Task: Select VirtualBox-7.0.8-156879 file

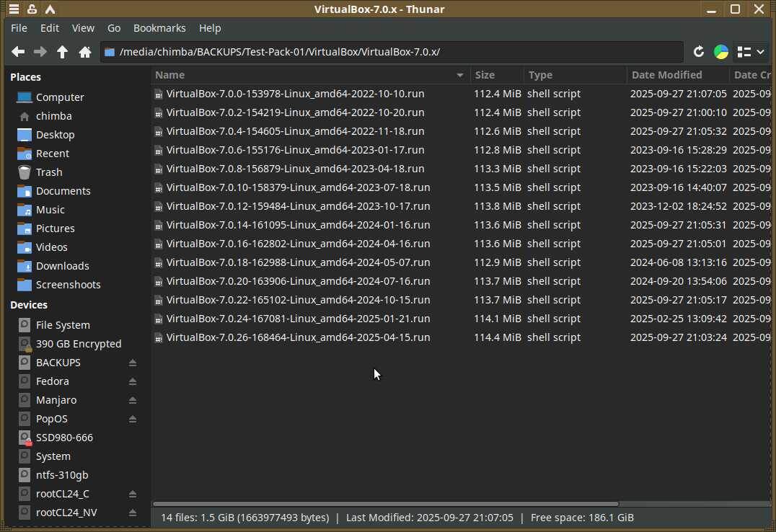Action: pos(295,169)
